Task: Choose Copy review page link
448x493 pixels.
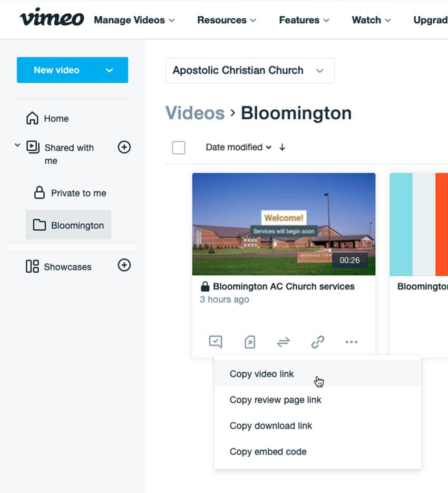Action: [x=317, y=400]
